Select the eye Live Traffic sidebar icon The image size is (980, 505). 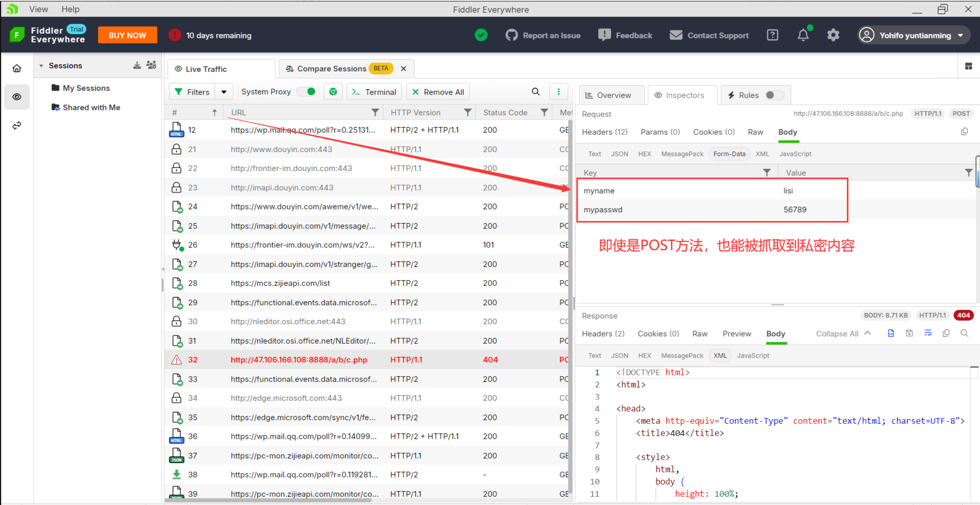(x=17, y=97)
